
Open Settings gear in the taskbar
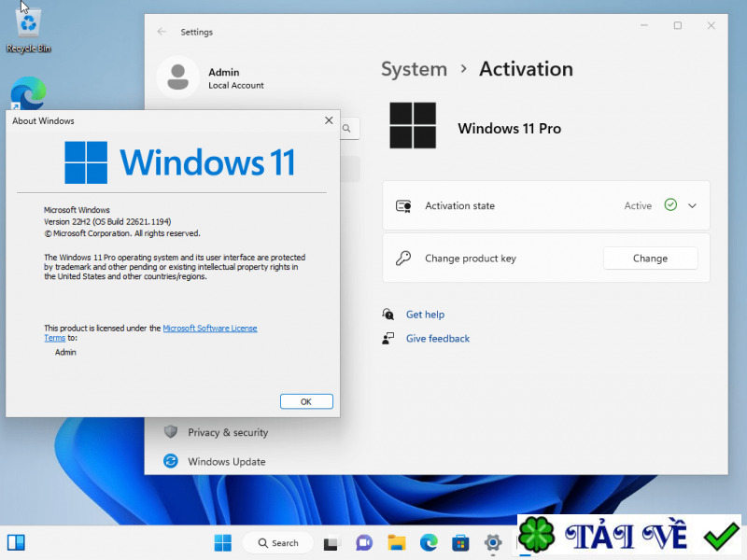(492, 542)
